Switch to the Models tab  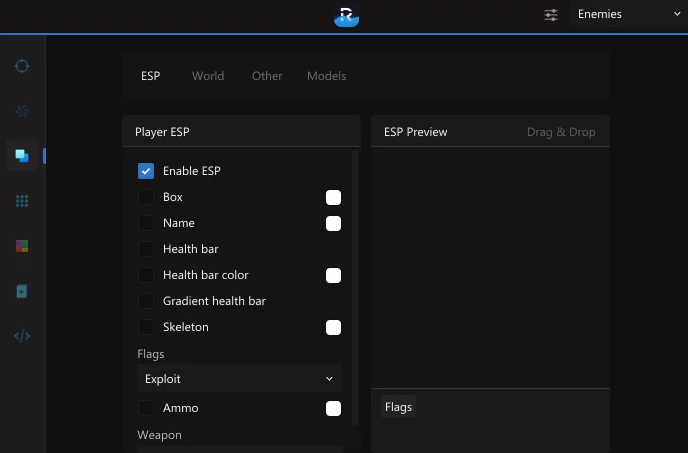pyautogui.click(x=326, y=76)
